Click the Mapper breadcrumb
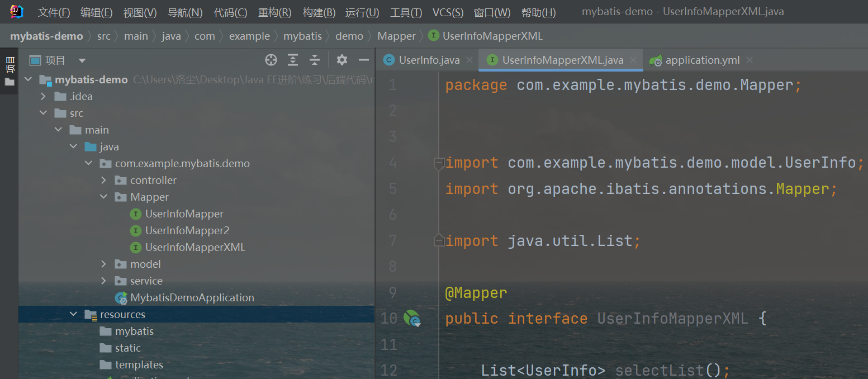868x379 pixels. pos(396,36)
